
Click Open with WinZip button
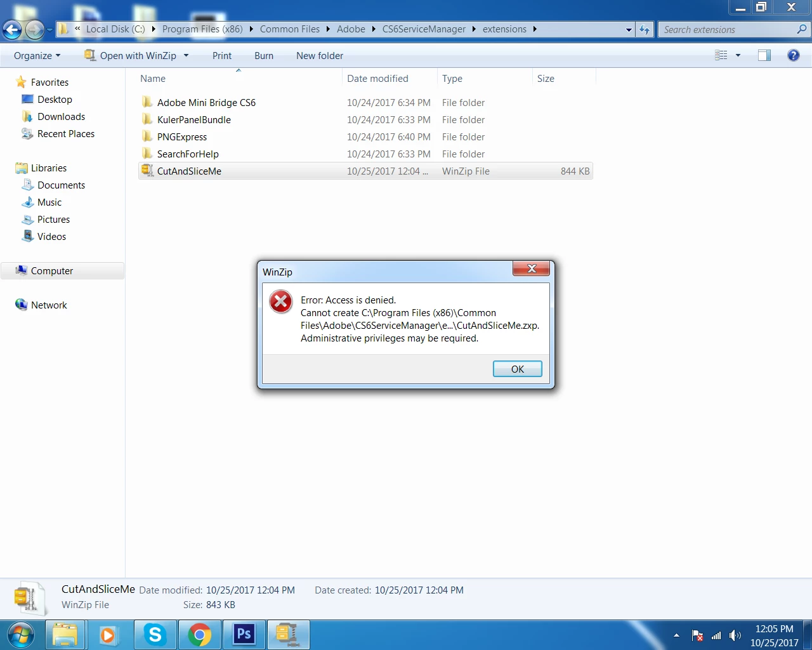pyautogui.click(x=131, y=56)
